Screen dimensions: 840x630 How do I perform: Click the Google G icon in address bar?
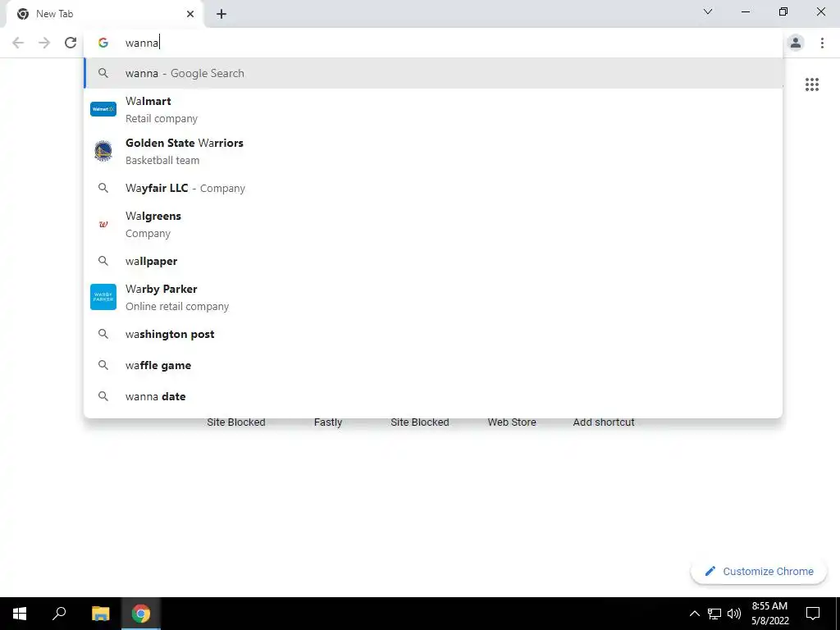pyautogui.click(x=103, y=43)
